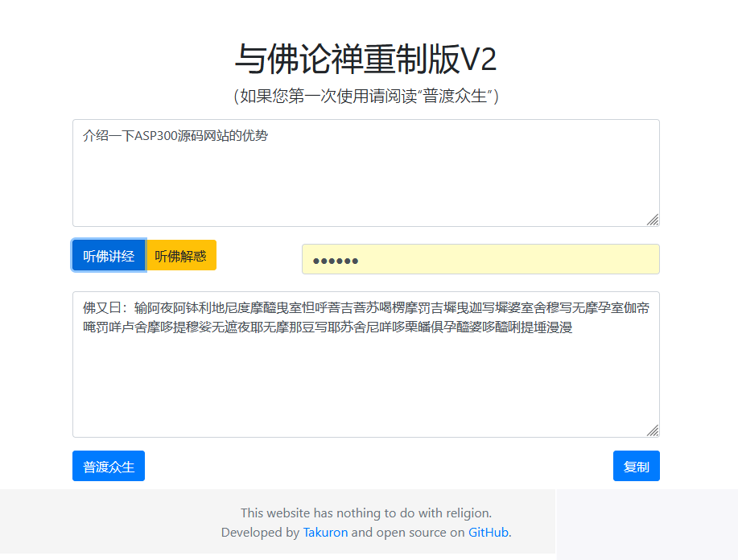Click the 复制 copy button

click(x=636, y=465)
